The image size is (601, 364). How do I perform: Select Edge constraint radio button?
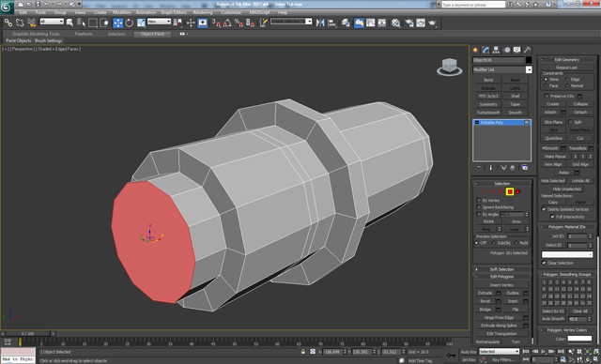[567, 79]
